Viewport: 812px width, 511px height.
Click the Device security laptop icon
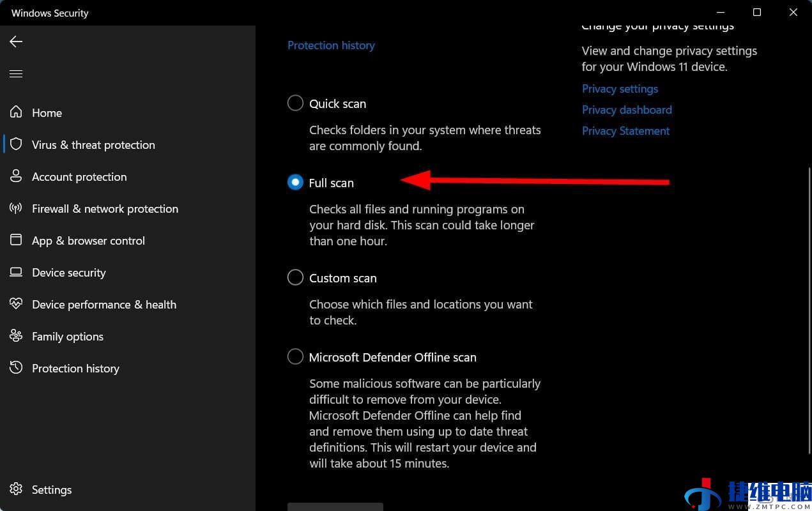pyautogui.click(x=16, y=272)
